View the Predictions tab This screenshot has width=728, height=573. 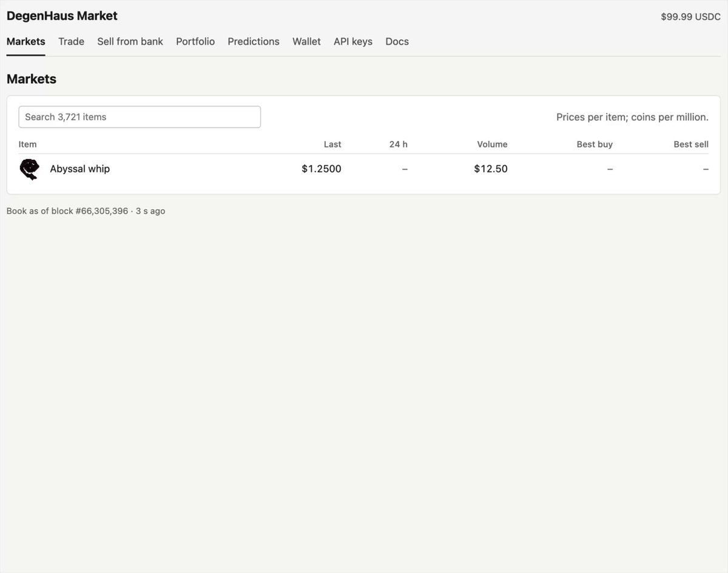tap(254, 41)
